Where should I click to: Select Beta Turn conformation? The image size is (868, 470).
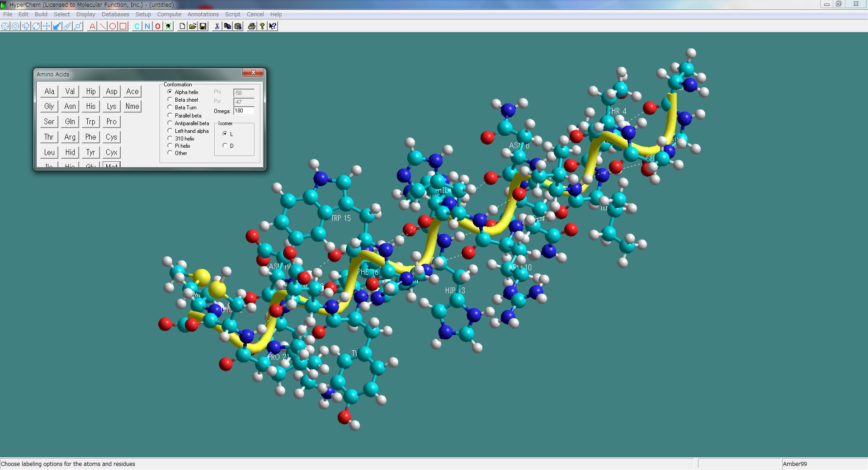click(x=182, y=108)
